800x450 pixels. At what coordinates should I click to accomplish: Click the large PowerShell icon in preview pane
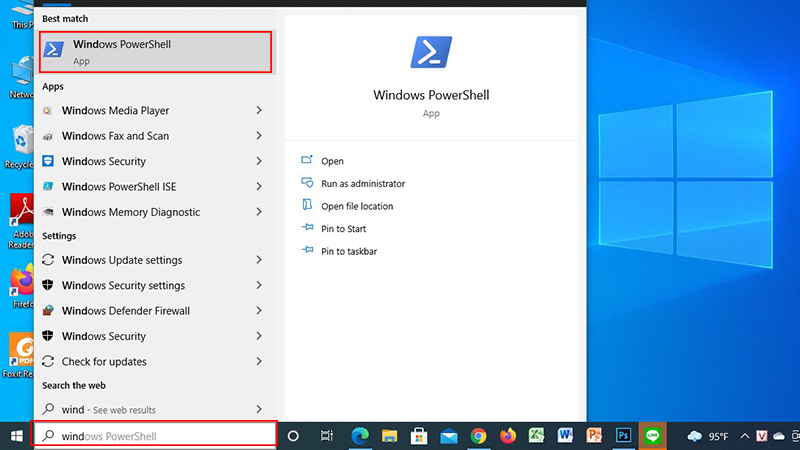pos(431,52)
